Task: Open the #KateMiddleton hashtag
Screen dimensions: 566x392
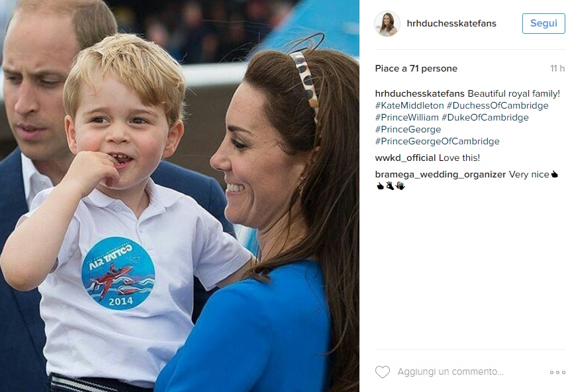Action: coord(409,105)
